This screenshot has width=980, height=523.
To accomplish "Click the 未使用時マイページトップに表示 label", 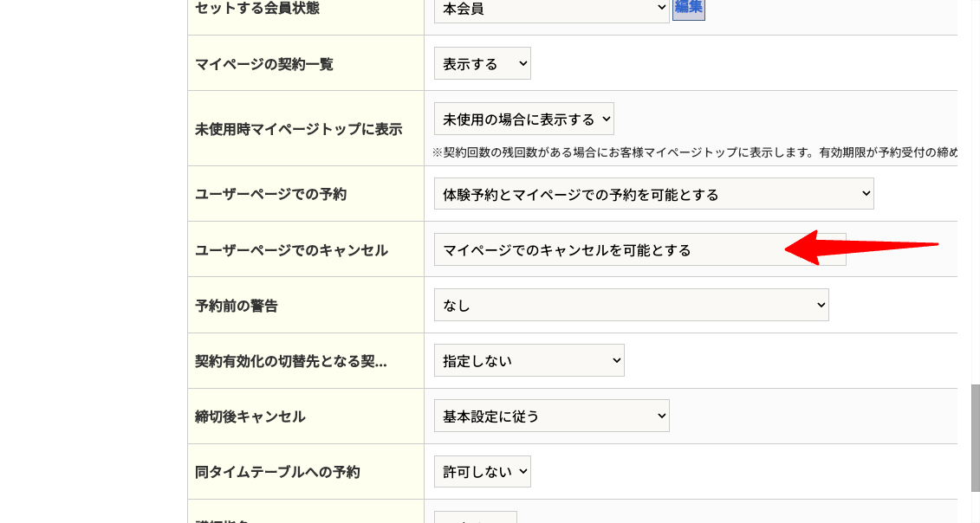I will (299, 129).
